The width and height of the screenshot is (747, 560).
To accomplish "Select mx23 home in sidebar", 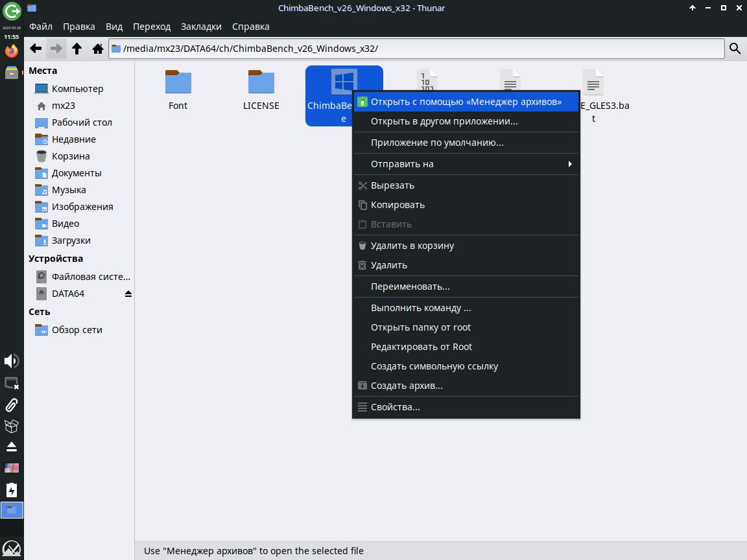I will (79, 106).
